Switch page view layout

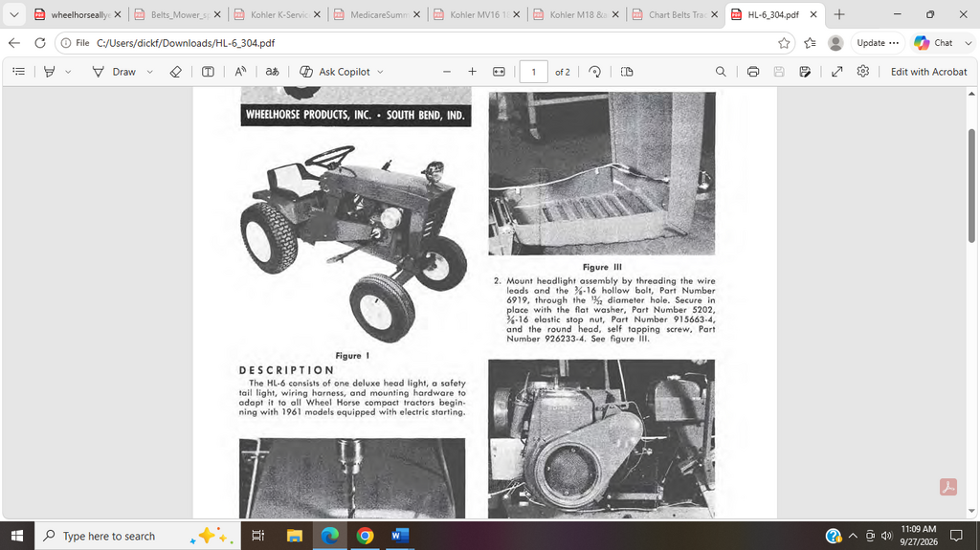click(x=627, y=72)
